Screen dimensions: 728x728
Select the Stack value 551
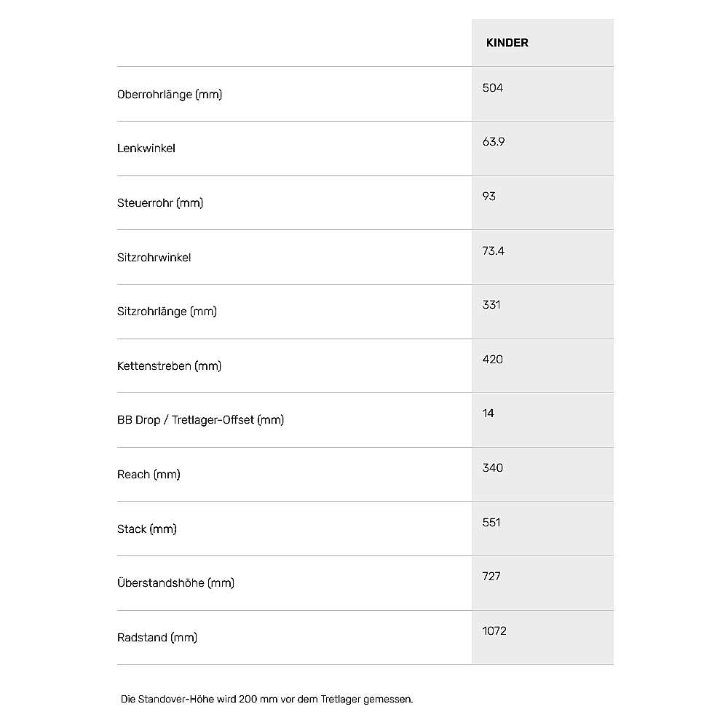click(491, 523)
